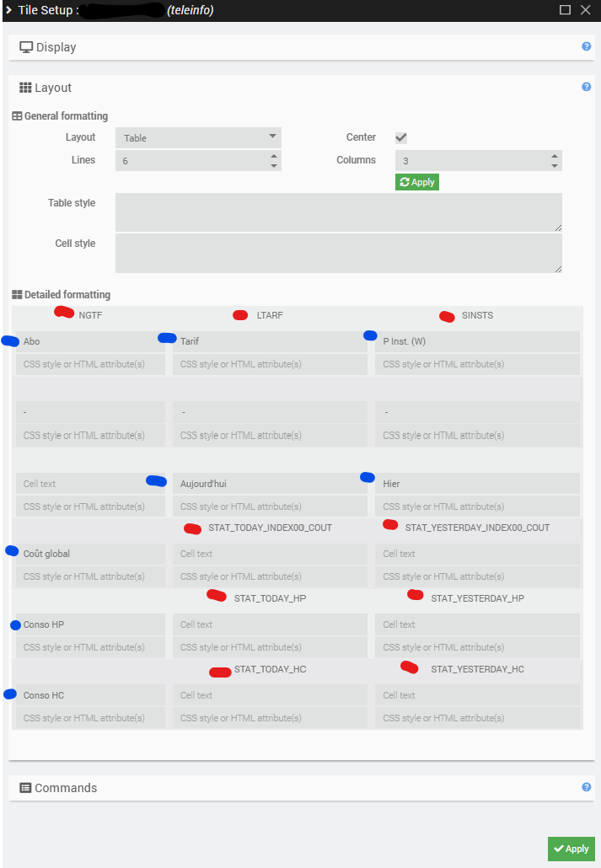Click the bottom Apply button
Viewport: 601px width, 868px height.
571,849
